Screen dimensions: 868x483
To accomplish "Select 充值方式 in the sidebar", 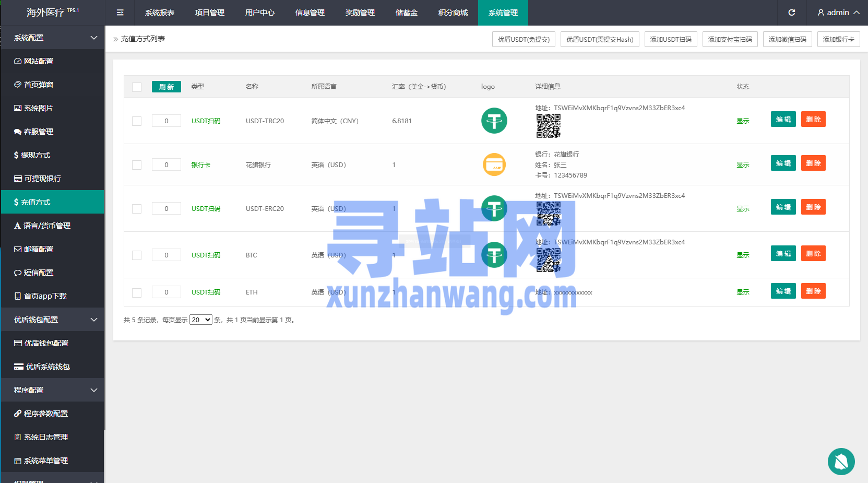I will pyautogui.click(x=52, y=202).
